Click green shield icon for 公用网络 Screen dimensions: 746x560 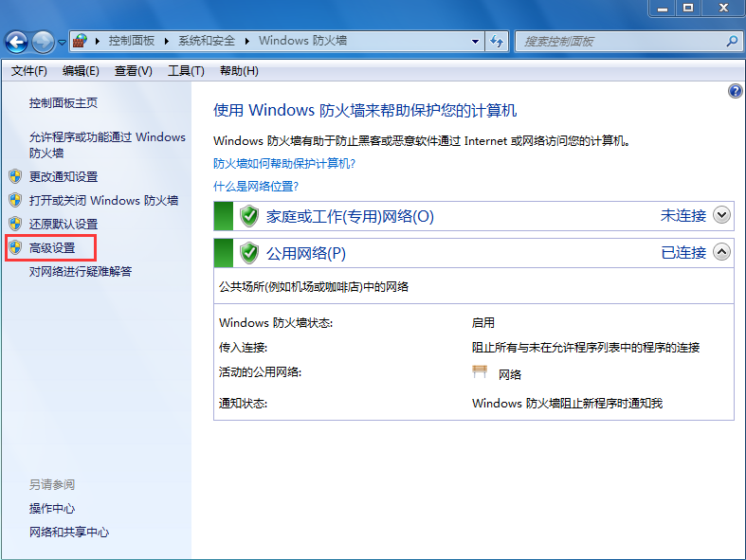249,253
